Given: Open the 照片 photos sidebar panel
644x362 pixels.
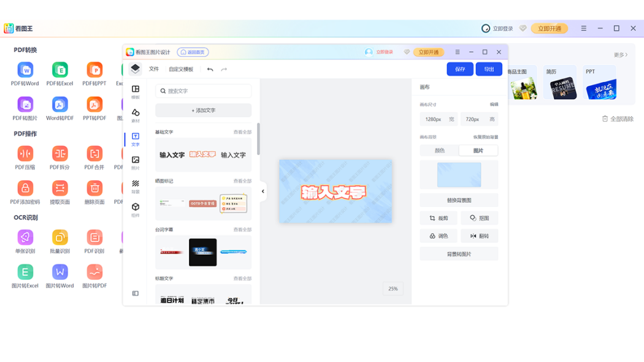Looking at the screenshot, I should click(135, 163).
